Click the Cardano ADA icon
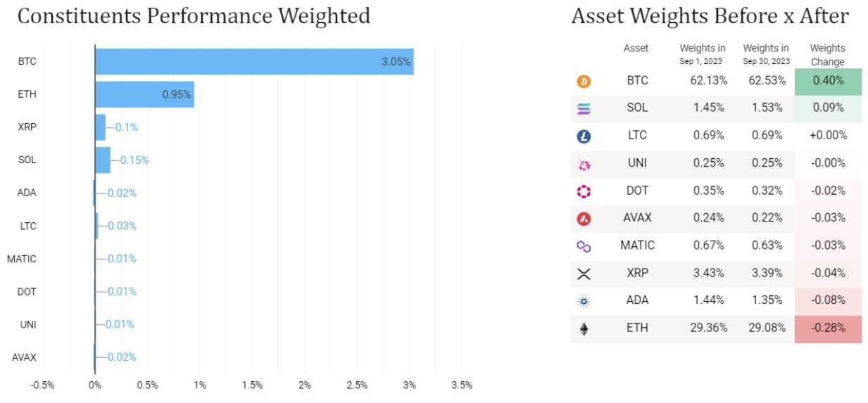This screenshot has height=403, width=868. click(584, 301)
